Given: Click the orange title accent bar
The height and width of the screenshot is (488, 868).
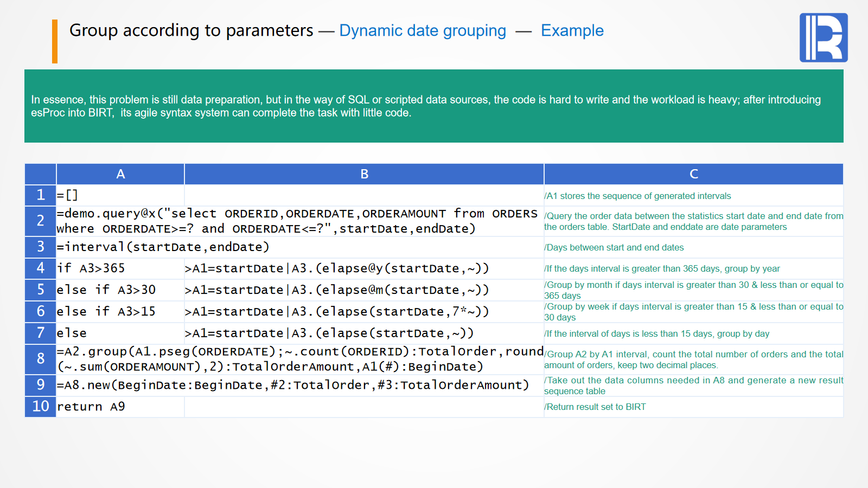Looking at the screenshot, I should pyautogui.click(x=55, y=41).
